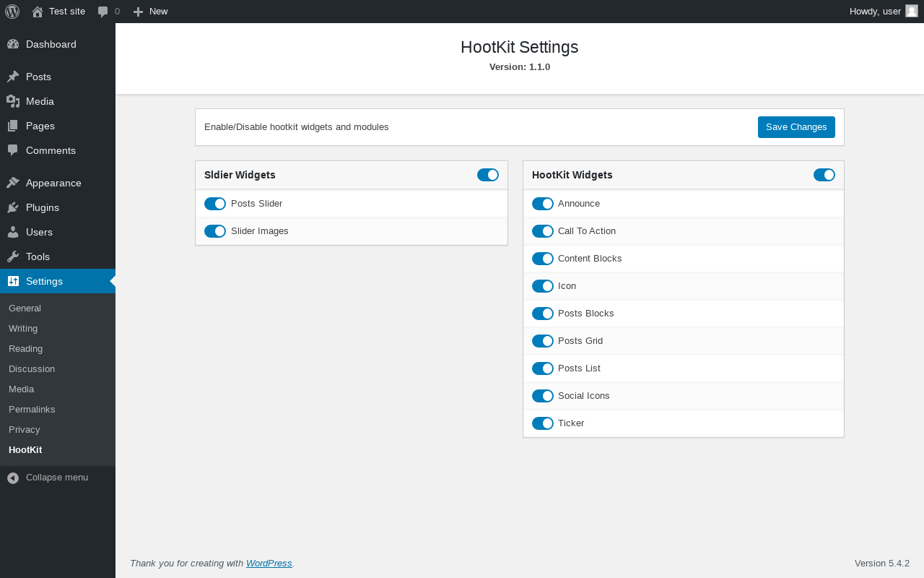Toggle all Slider Widgets switch
The height and width of the screenshot is (578, 924).
(488, 175)
